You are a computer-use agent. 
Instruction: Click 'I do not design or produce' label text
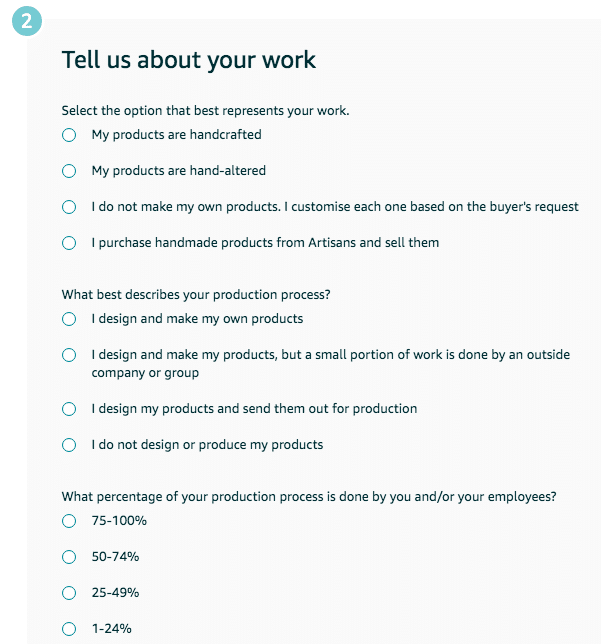pos(207,445)
